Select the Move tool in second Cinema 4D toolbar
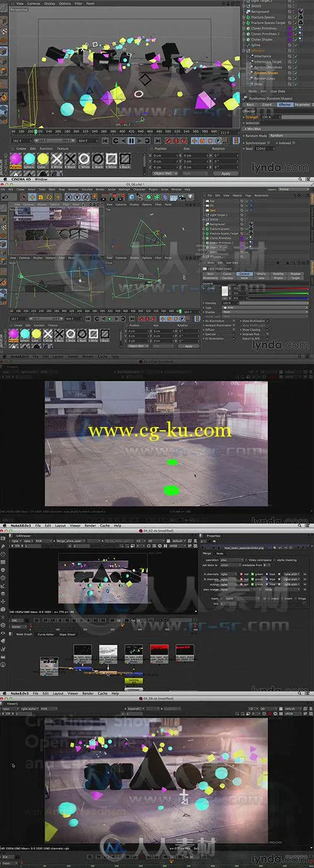This screenshot has width=314, height=868. [32, 197]
